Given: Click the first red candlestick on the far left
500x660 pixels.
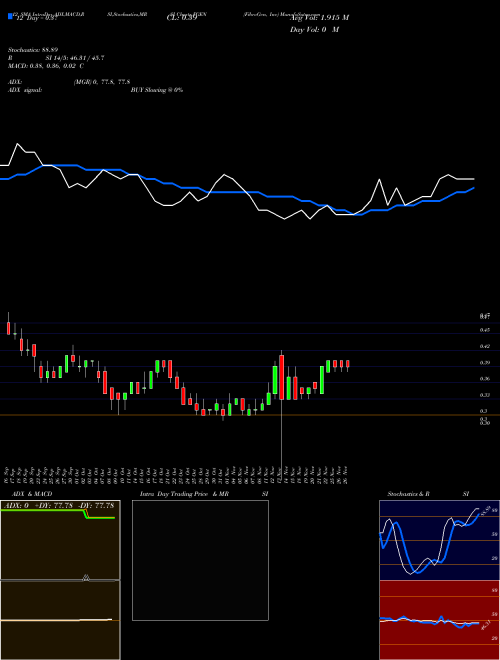Looking at the screenshot, I should click(x=8, y=328).
